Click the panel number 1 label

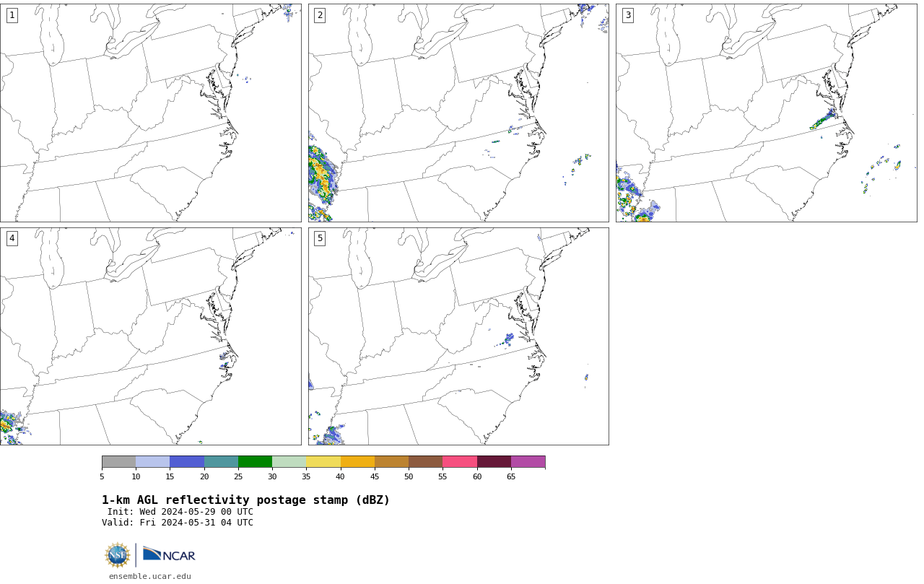12,15
